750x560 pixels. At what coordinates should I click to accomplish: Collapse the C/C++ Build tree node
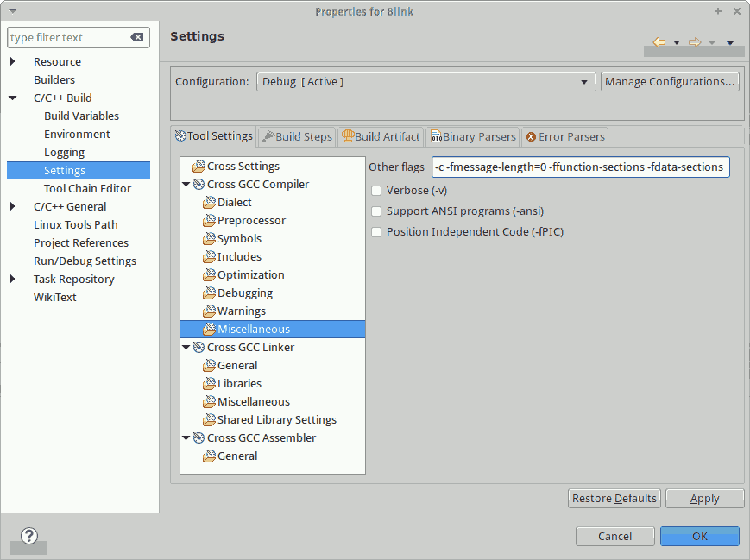pos(13,98)
